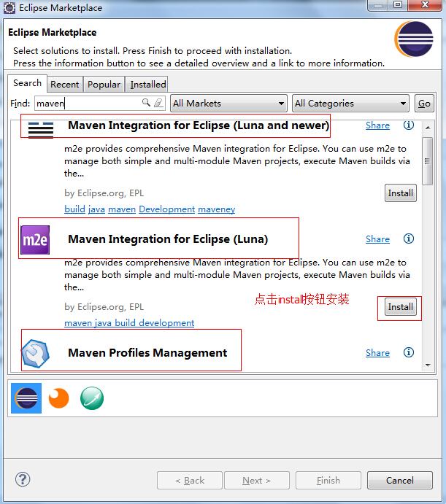The image size is (446, 504).
Task: Click title 'Maven Profiles Management'
Action: (x=147, y=353)
